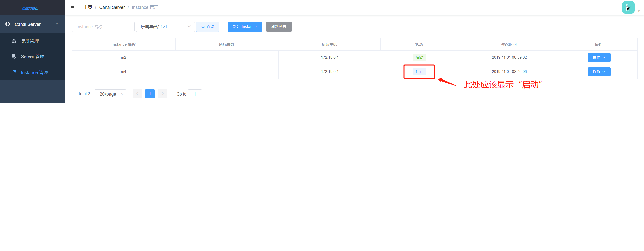This screenshot has width=644, height=251.
Task: Click the 刷新列表 button
Action: click(x=279, y=26)
